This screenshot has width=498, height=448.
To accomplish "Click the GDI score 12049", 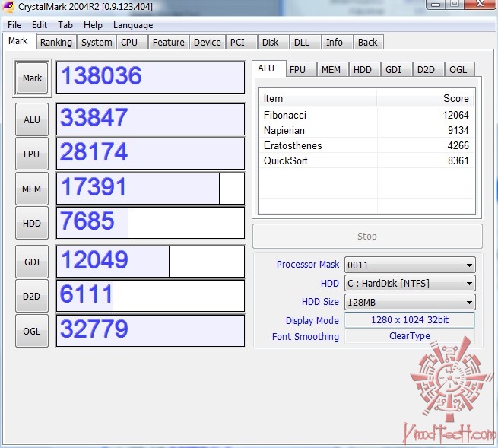I will tap(151, 262).
